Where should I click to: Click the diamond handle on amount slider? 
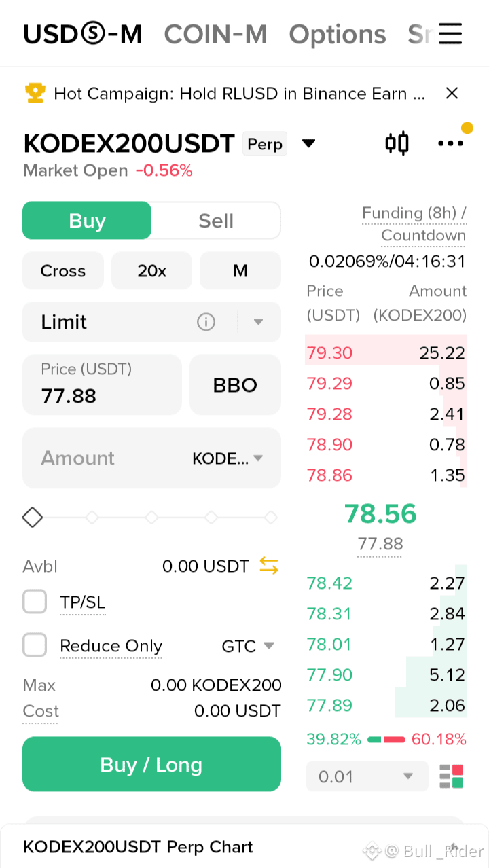point(33,518)
